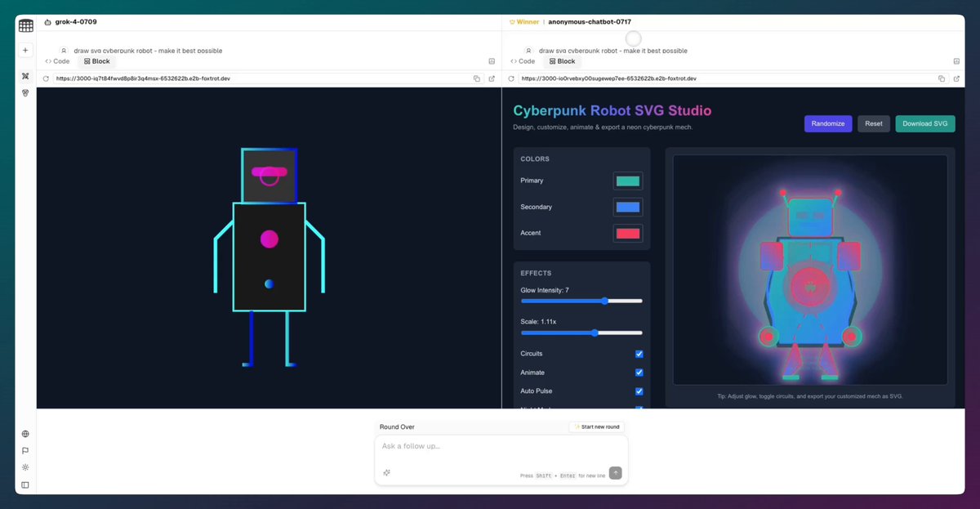980x509 pixels.
Task: Open the Accent color swatch
Action: (x=628, y=233)
